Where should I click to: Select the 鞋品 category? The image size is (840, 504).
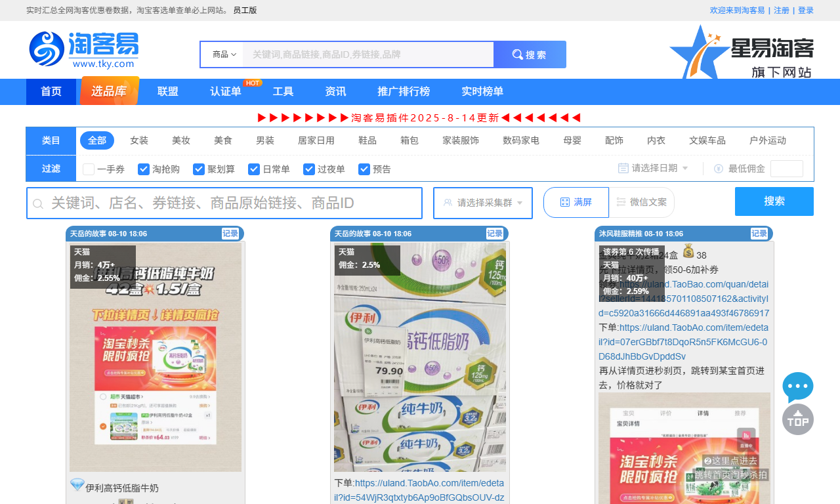pyautogui.click(x=367, y=140)
